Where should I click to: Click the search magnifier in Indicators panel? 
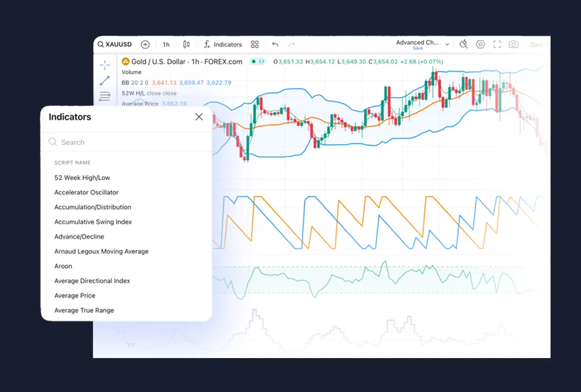click(53, 142)
